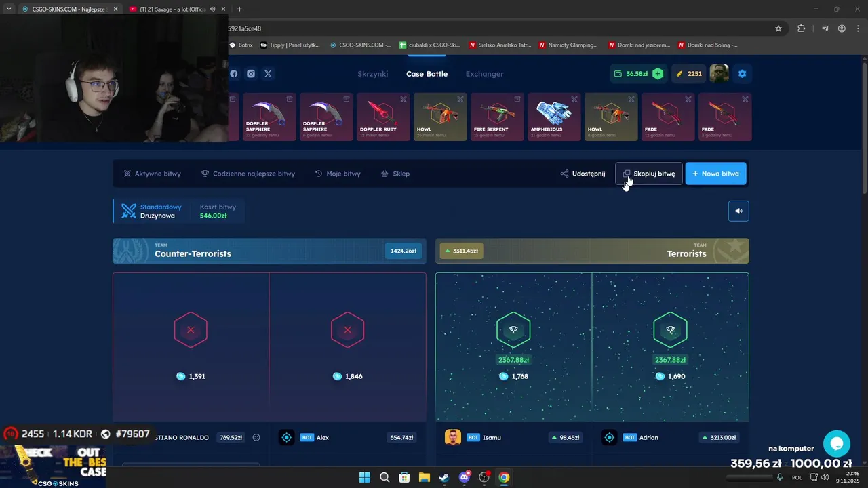Click the case icon on Fire Serpent card
Viewport: 868px width, 488px height.
(x=517, y=100)
